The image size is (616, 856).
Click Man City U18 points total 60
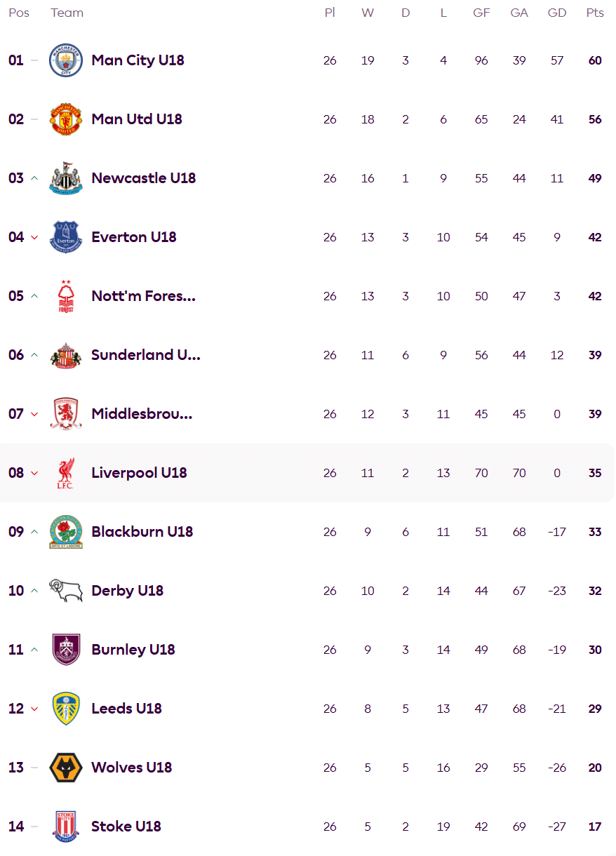coord(595,60)
